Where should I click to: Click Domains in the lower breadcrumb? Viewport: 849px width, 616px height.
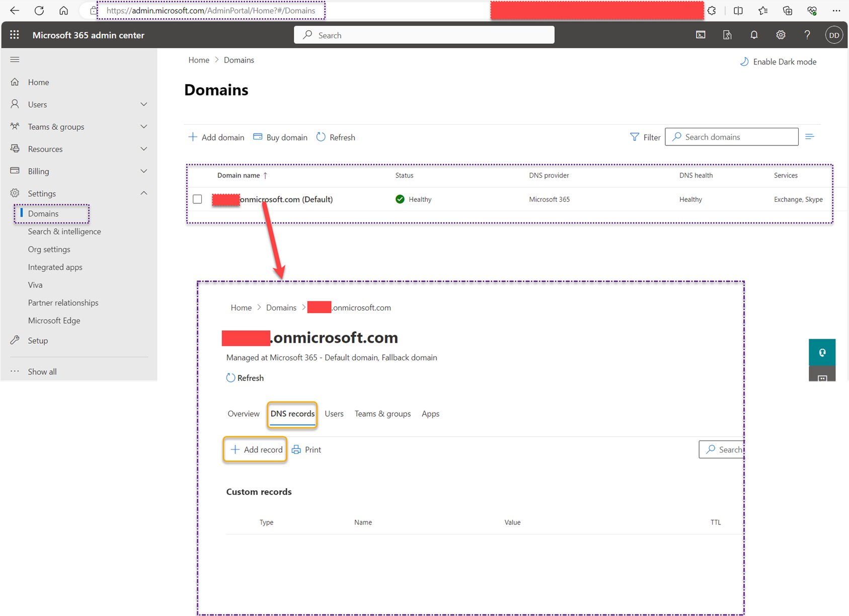pos(281,307)
